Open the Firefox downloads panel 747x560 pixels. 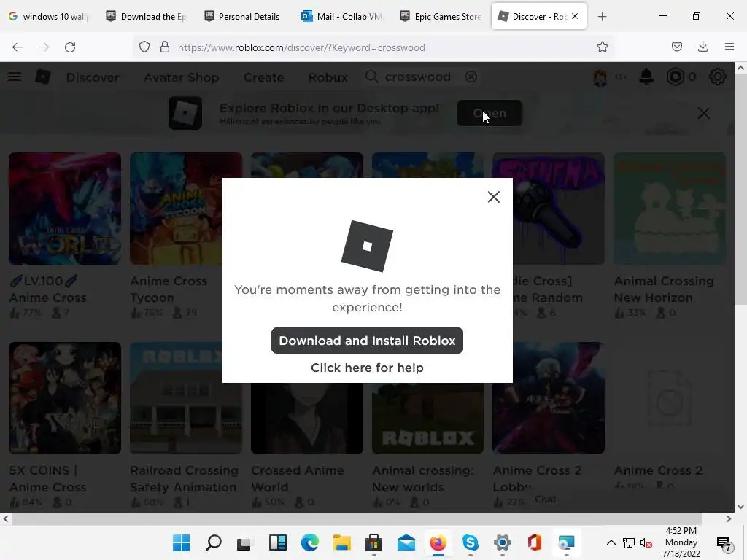[x=703, y=47]
